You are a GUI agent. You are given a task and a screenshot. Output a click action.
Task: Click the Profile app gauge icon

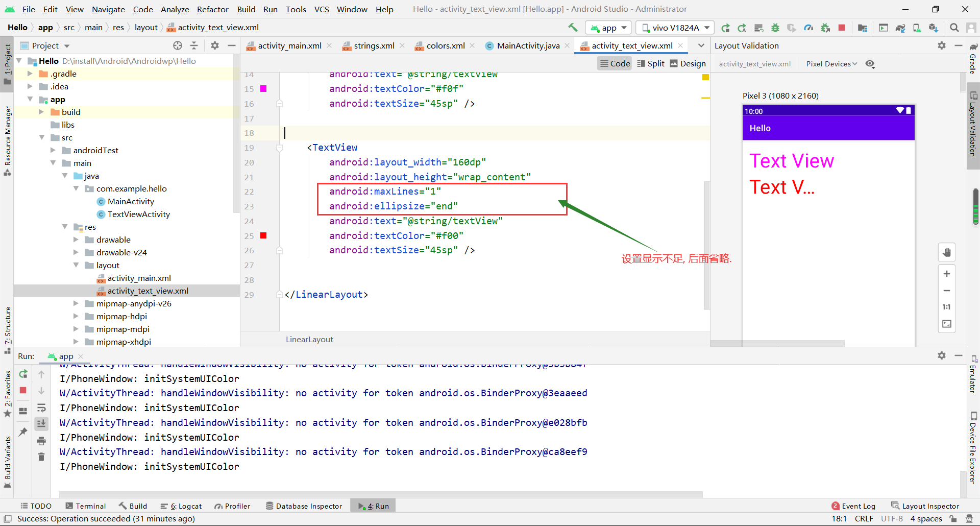pyautogui.click(x=808, y=28)
